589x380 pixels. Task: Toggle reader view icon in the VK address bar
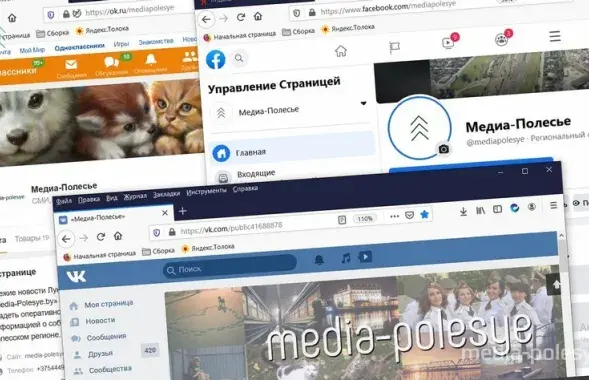342,220
